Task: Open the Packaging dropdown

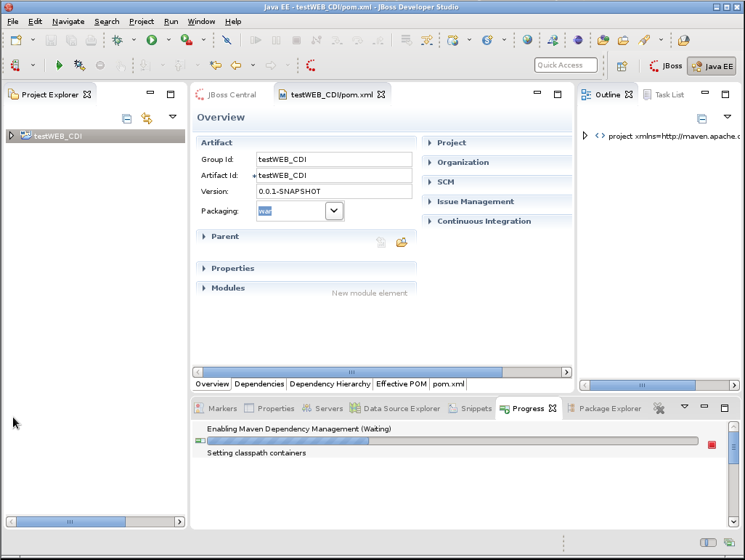Action: 333,211
